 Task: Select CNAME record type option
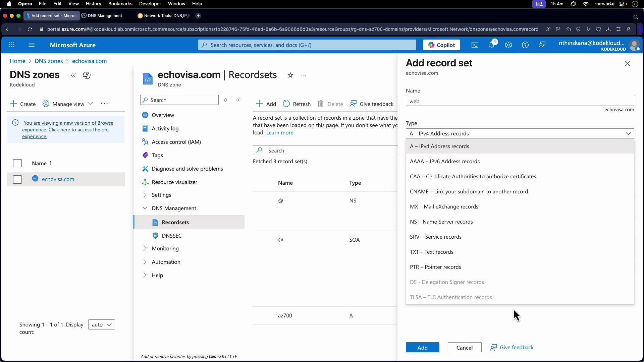[520, 191]
